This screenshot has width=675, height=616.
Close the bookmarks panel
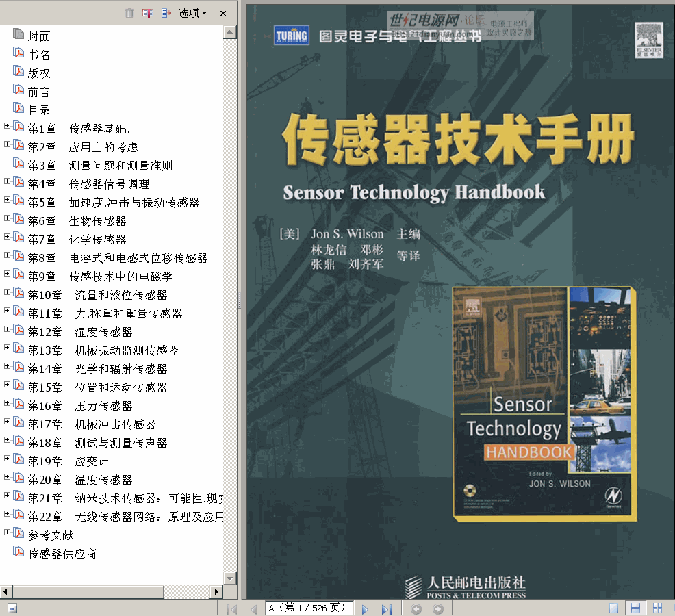(223, 13)
